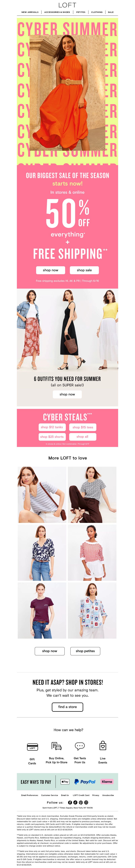
Task: Choose the Klarna payment logo
Action: (x=107, y=782)
